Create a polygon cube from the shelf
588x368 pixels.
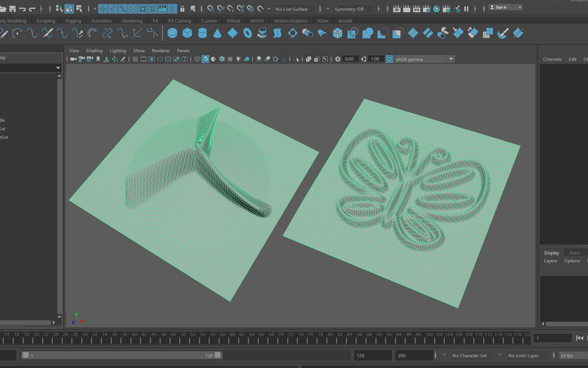(x=187, y=33)
